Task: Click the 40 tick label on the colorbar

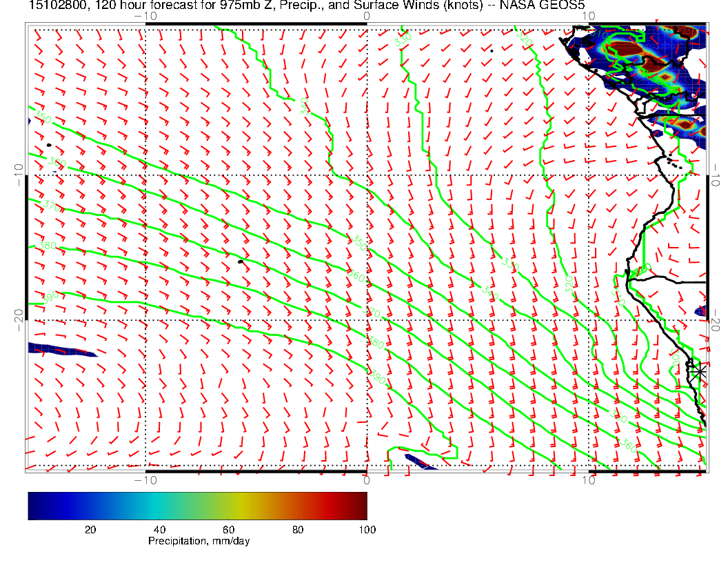Action: pyautogui.click(x=159, y=529)
